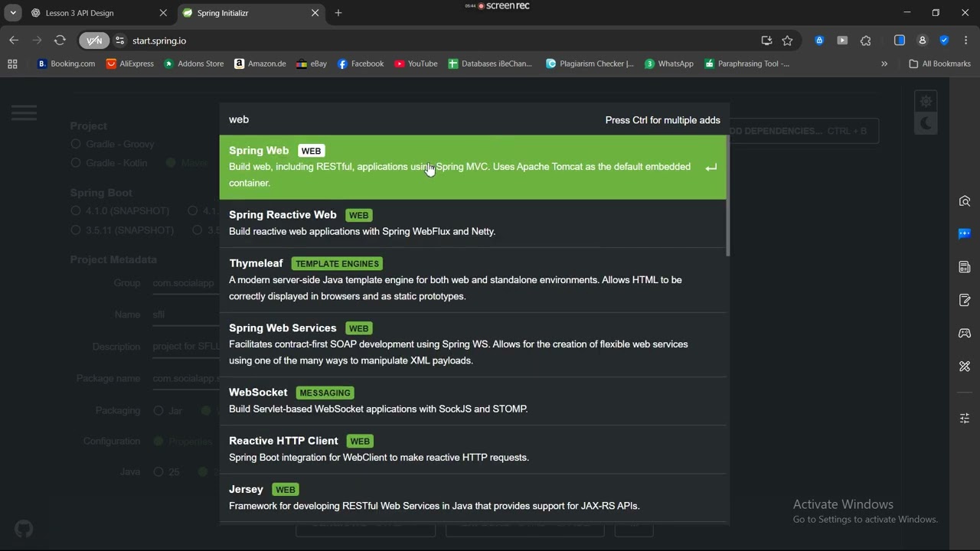980x551 pixels.
Task: Open AliExpress bookmark
Action: pos(130,64)
